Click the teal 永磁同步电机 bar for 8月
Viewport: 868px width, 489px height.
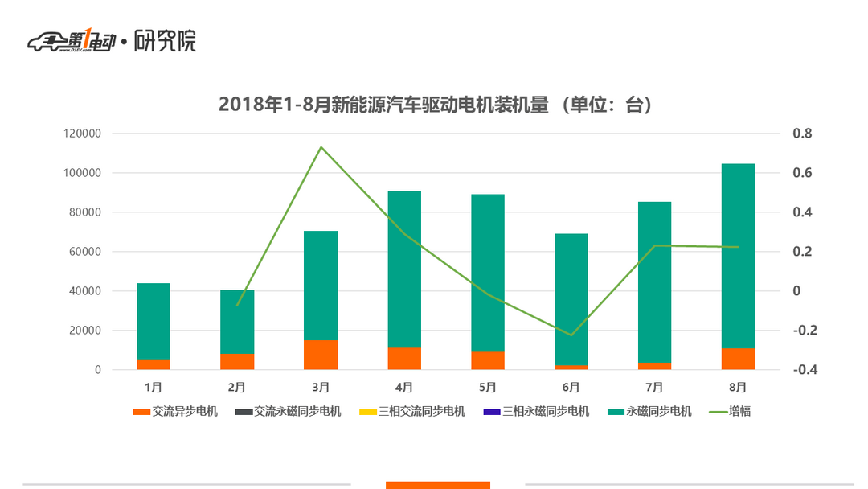point(738,256)
